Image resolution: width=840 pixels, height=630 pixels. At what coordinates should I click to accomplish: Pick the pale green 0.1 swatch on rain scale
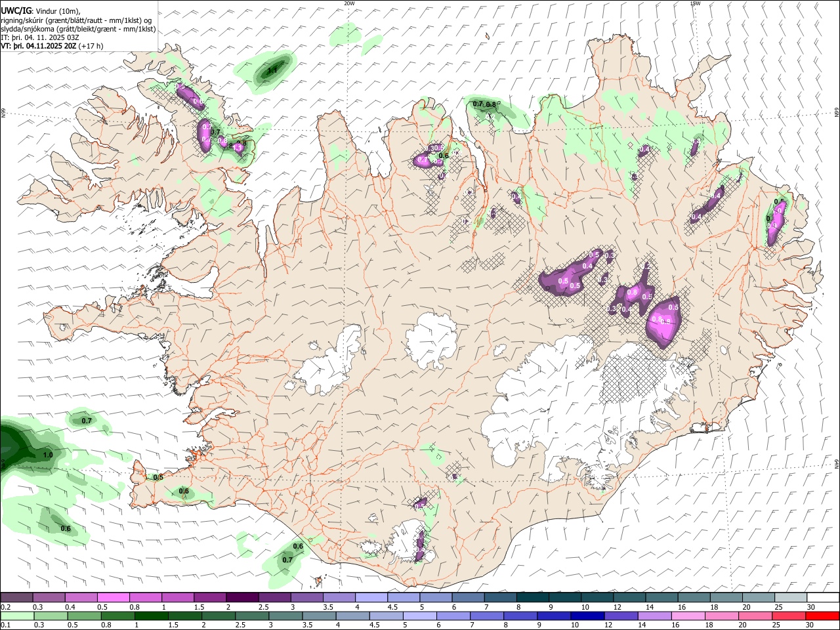[17, 616]
